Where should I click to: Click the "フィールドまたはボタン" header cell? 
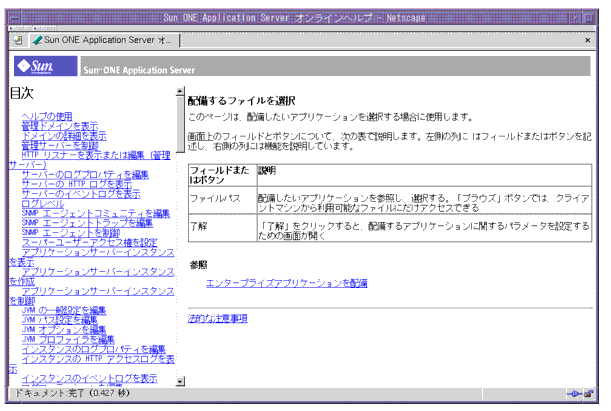point(223,175)
